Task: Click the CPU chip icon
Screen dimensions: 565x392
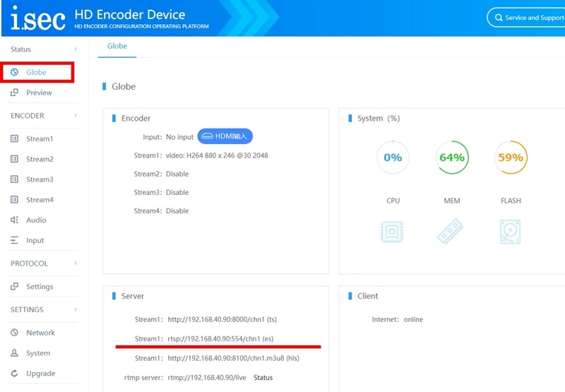Action: click(x=392, y=232)
